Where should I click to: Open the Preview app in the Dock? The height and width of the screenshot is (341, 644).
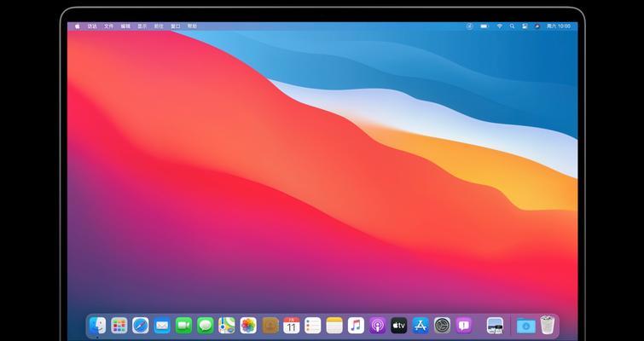coord(495,326)
